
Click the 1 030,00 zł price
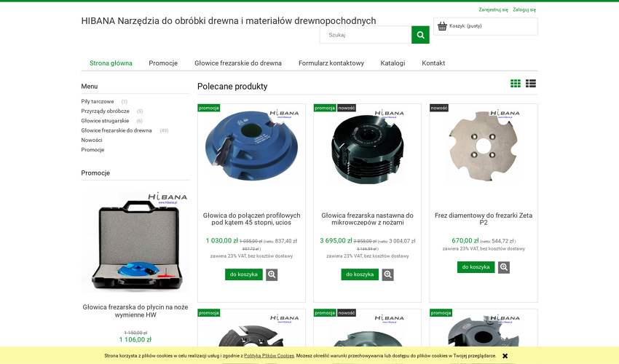222,240
